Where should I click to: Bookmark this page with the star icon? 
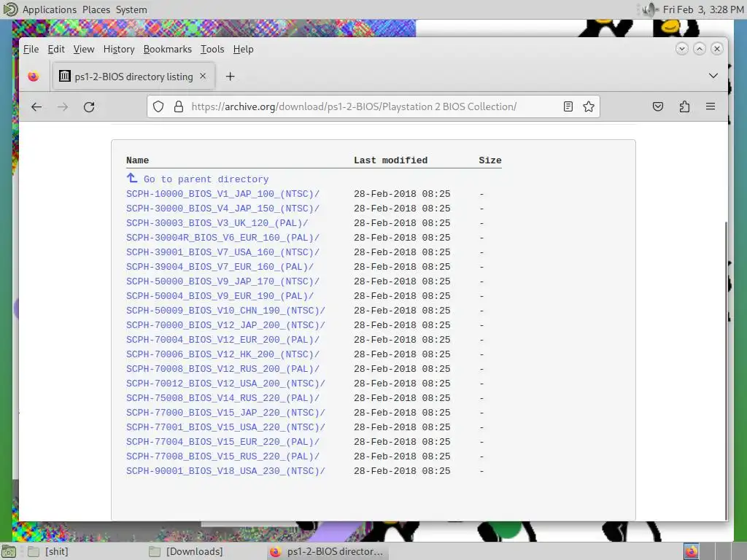(589, 106)
